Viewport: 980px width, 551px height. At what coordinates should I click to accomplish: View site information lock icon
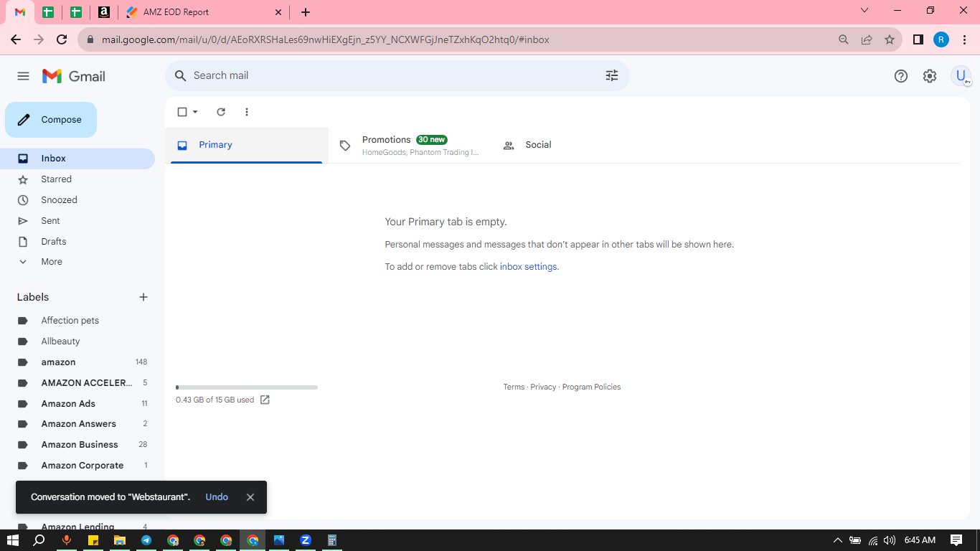[x=90, y=39]
